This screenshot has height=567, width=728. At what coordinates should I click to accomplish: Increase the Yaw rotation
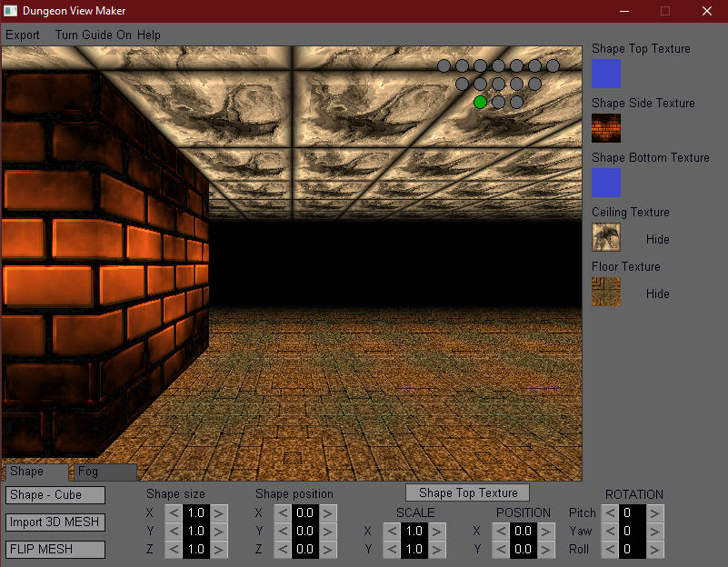(x=655, y=532)
